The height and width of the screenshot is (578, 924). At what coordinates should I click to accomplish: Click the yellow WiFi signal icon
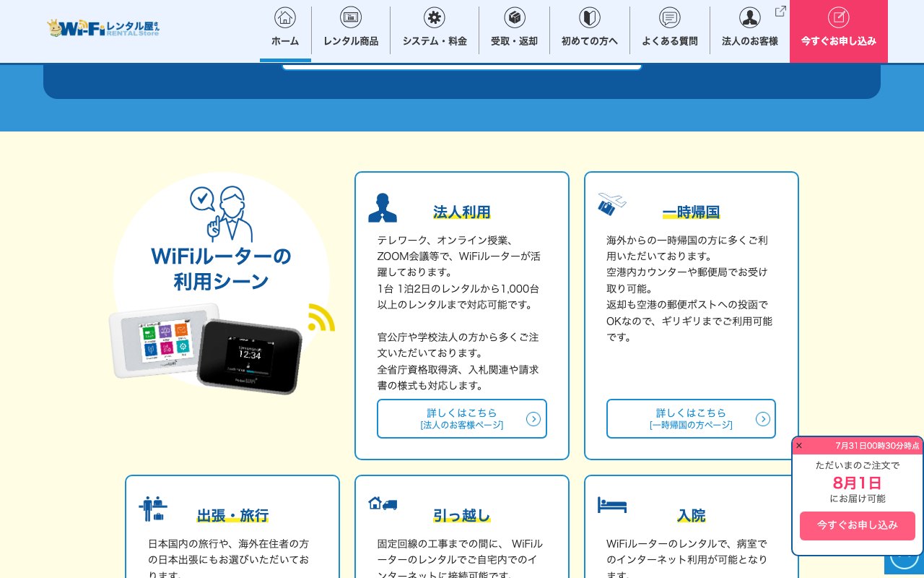(321, 317)
